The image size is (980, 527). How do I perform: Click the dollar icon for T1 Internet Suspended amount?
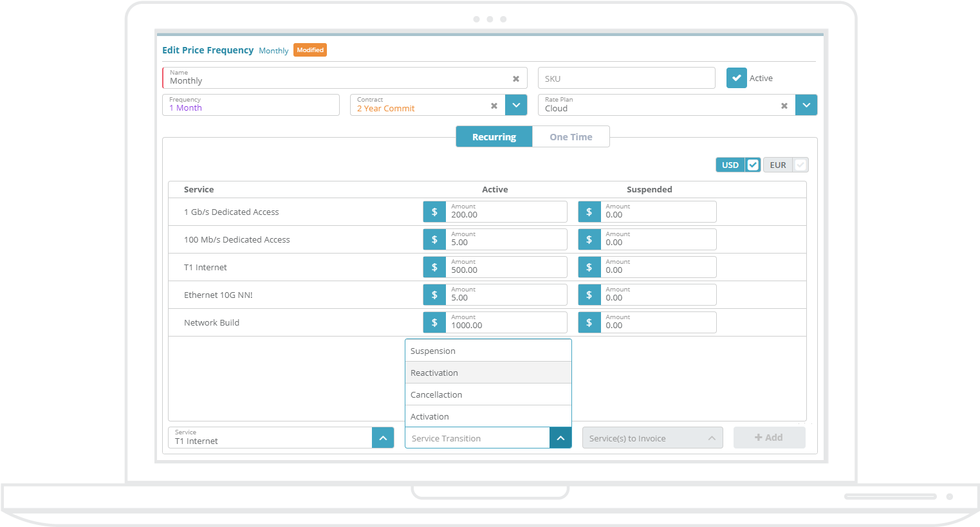[589, 266]
